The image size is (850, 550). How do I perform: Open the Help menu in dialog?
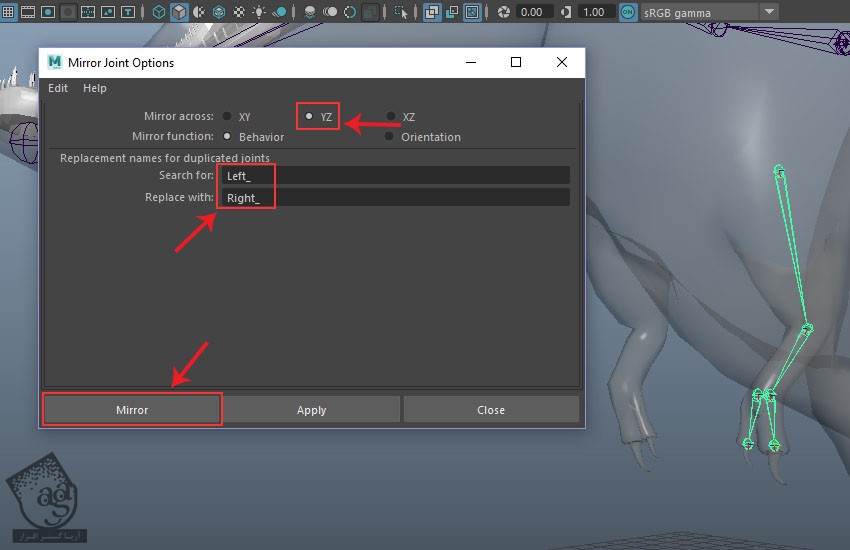point(95,88)
